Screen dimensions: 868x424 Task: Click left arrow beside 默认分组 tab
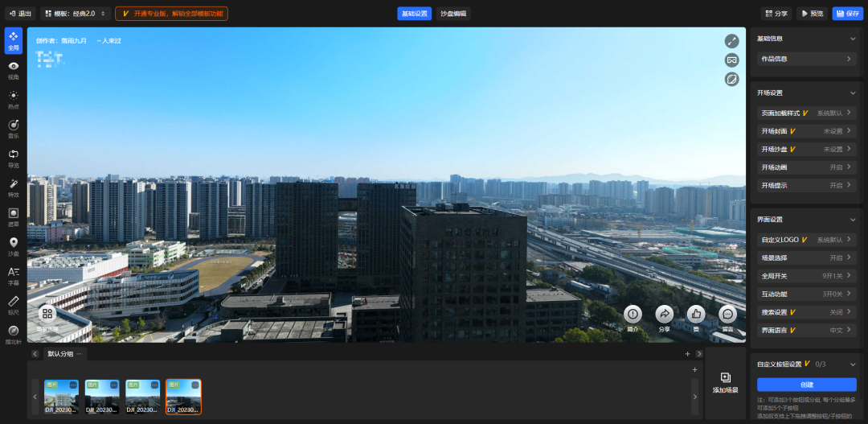[x=35, y=354]
